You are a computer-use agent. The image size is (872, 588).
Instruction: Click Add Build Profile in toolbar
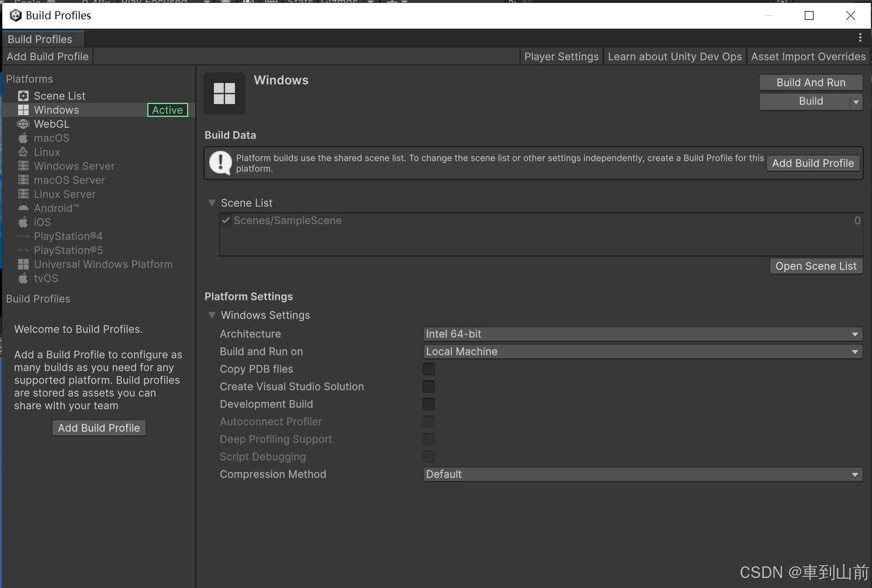(48, 57)
